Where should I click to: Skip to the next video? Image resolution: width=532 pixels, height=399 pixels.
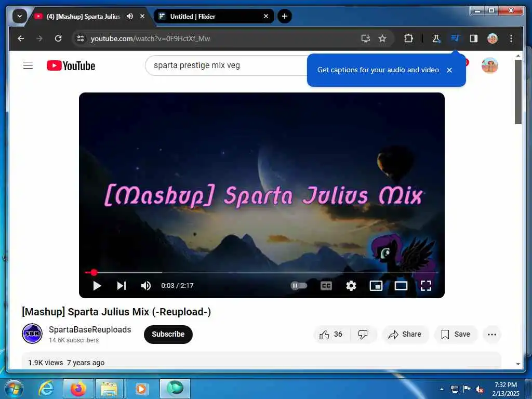(x=122, y=286)
